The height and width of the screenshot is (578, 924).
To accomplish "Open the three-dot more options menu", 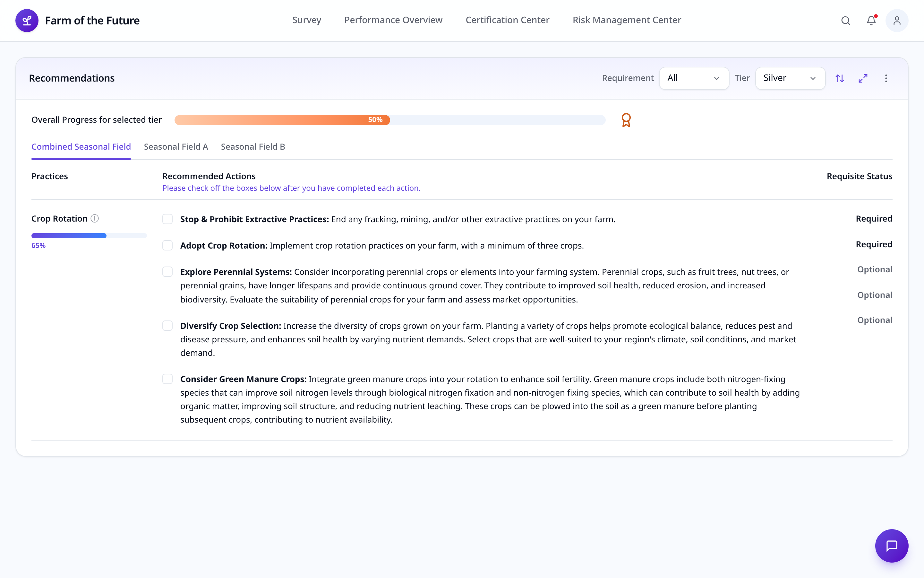I will (886, 78).
